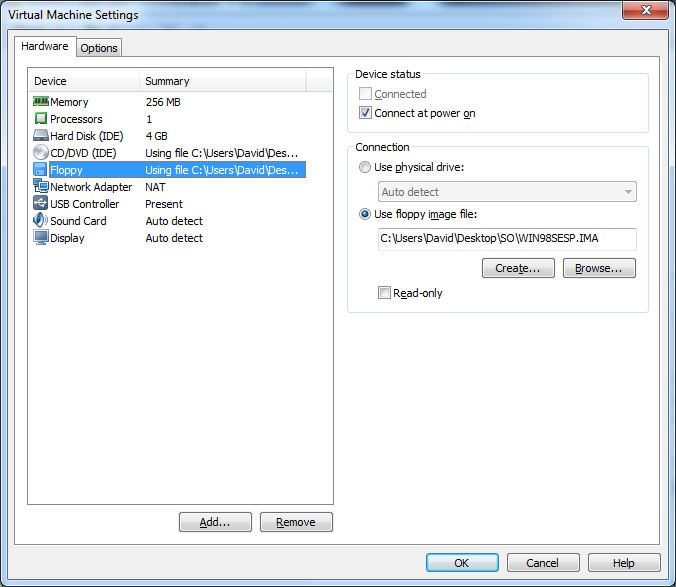This screenshot has height=587, width=676.
Task: Toggle Connect at power on checkbox
Action: click(366, 113)
